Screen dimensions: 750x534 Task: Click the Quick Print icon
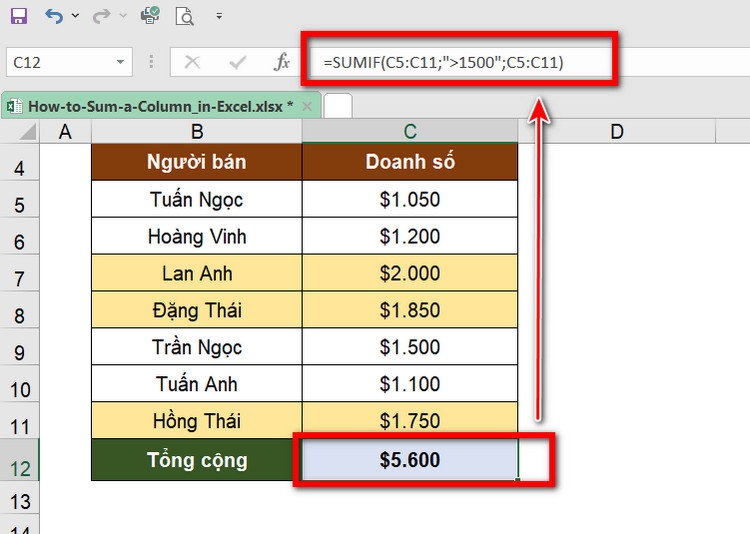(x=150, y=16)
